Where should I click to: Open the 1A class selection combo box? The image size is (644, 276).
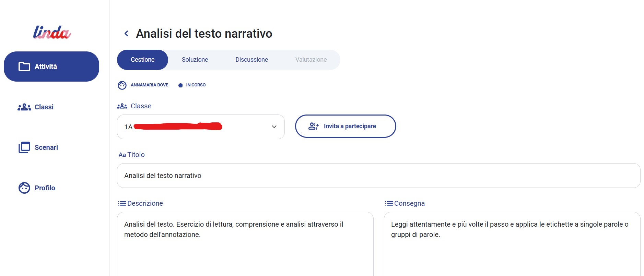(x=200, y=127)
